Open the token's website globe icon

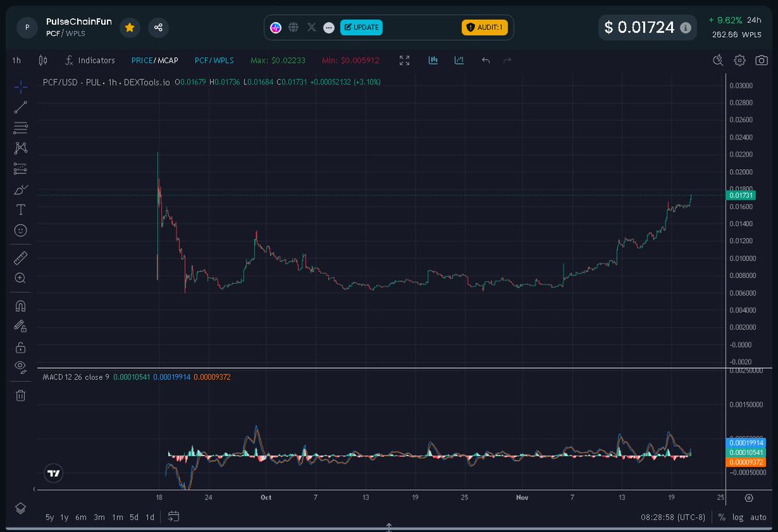point(293,27)
